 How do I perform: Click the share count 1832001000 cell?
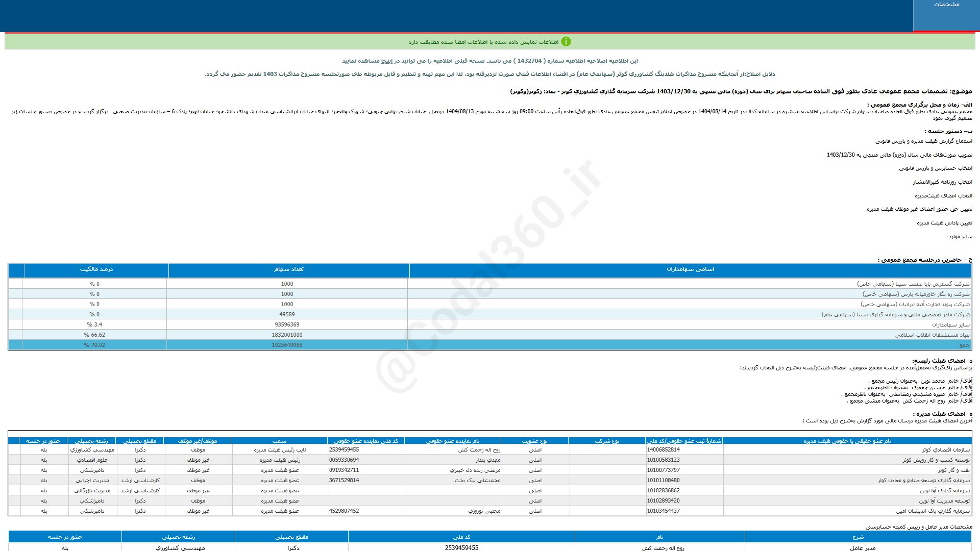(287, 335)
